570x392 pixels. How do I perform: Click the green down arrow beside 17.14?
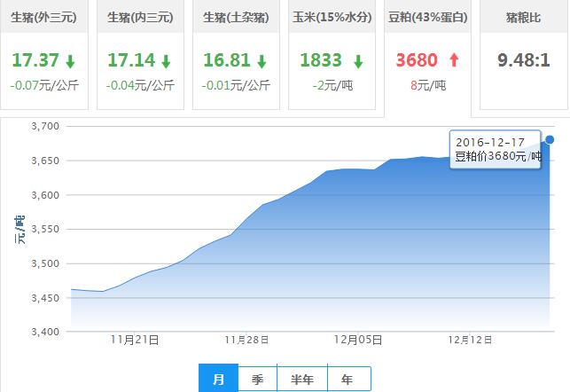coord(166,61)
